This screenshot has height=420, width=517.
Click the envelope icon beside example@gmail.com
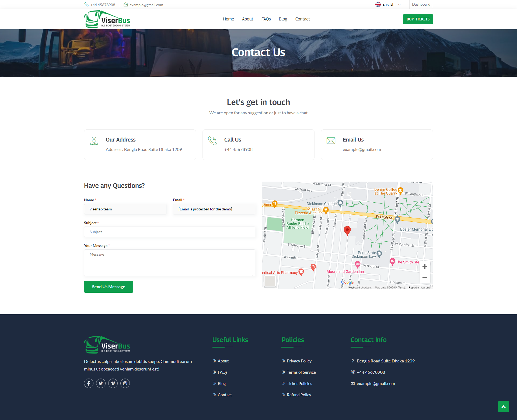pos(125,4)
